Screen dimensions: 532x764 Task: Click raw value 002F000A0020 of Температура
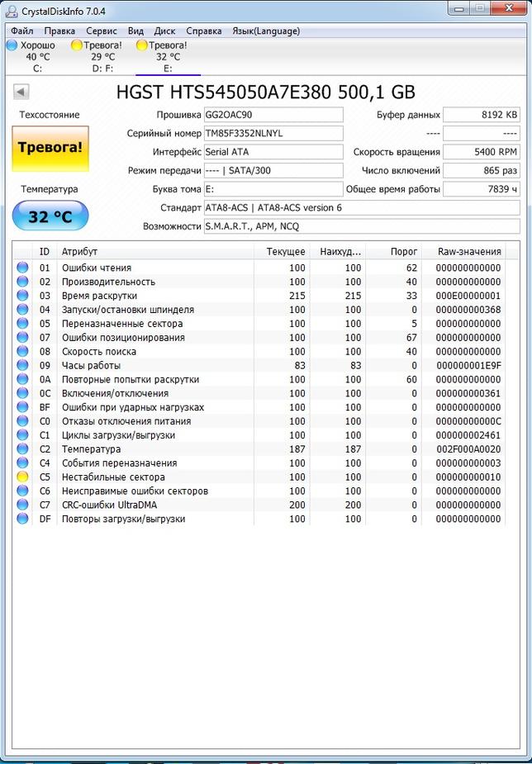coord(468,448)
